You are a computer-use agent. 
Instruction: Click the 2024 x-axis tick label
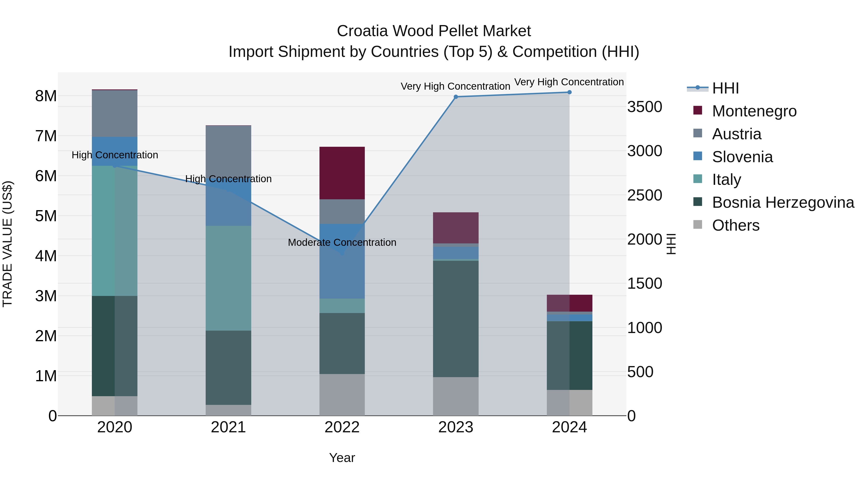click(x=570, y=427)
